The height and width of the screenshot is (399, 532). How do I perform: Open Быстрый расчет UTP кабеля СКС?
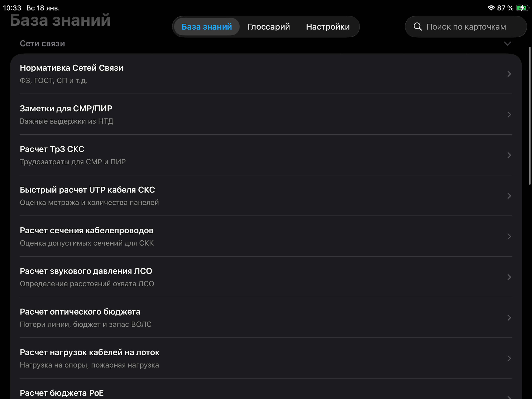tap(266, 196)
